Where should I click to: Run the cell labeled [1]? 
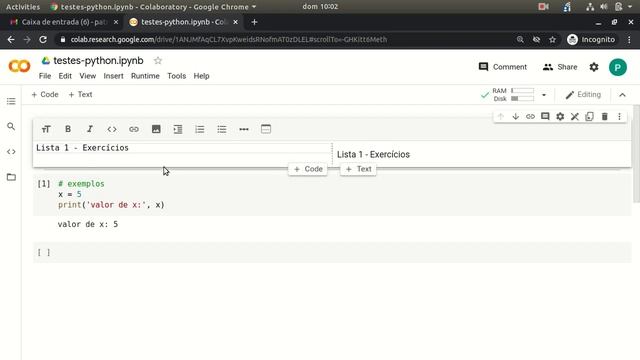coord(44,184)
